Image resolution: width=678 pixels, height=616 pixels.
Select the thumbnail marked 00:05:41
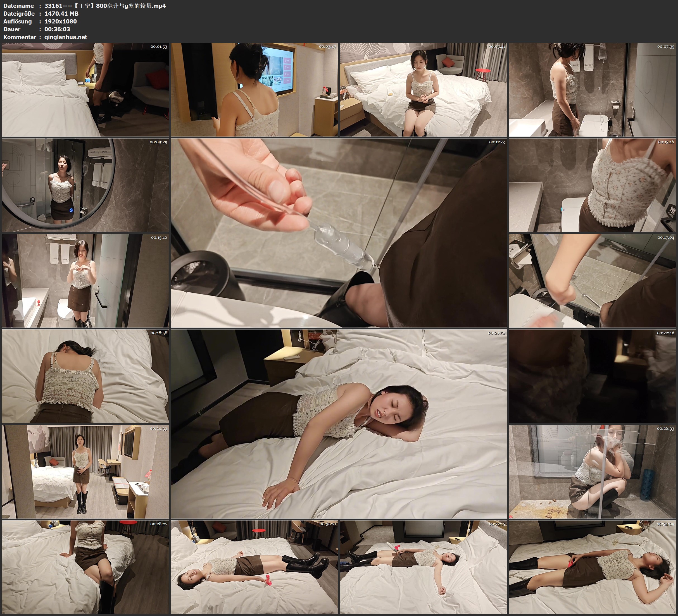click(x=423, y=89)
